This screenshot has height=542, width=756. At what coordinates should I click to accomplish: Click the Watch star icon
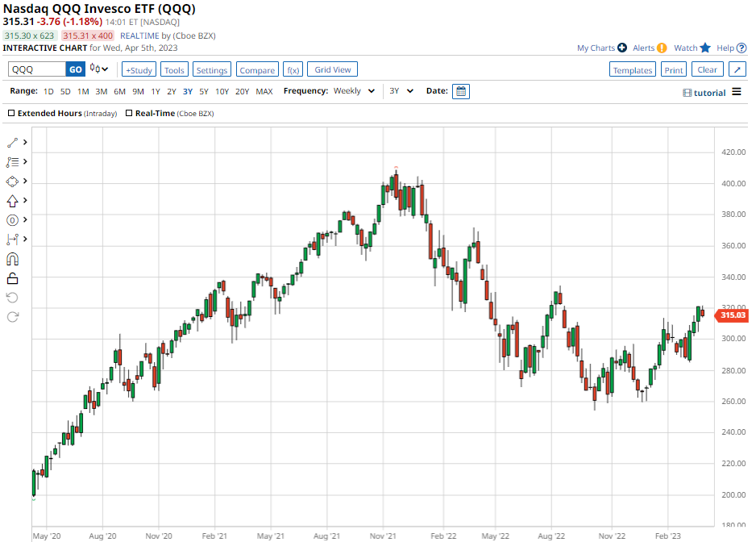(705, 48)
